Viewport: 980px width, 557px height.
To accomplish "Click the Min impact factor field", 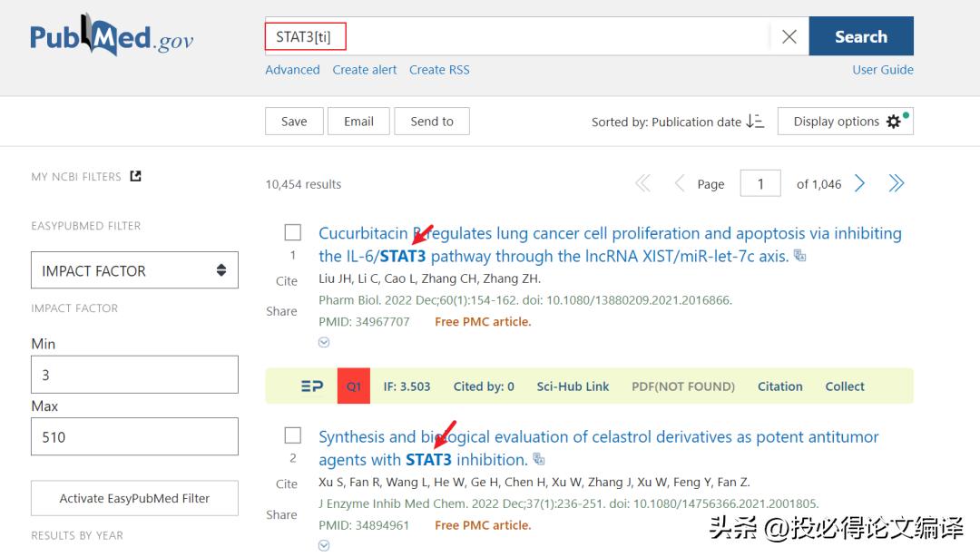I will click(134, 375).
